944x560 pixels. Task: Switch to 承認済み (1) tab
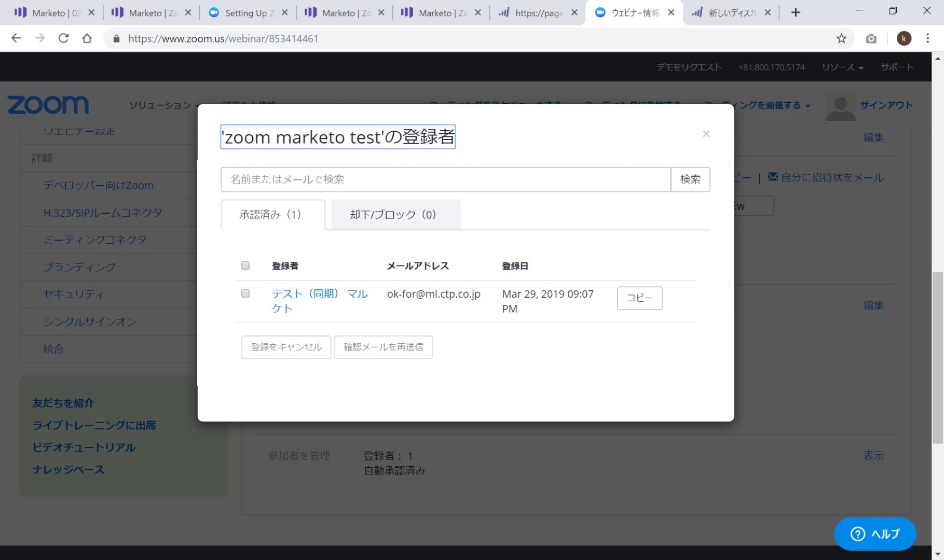(x=273, y=215)
